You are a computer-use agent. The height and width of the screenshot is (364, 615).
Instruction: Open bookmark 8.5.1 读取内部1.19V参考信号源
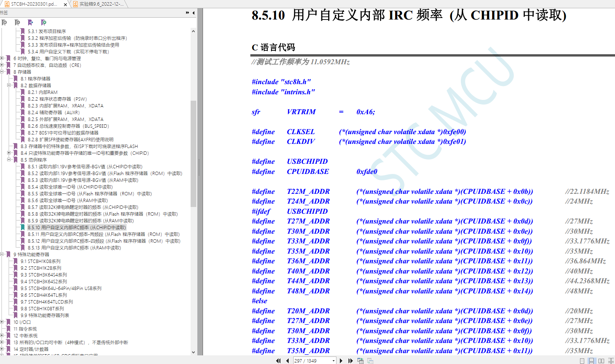pos(85,166)
